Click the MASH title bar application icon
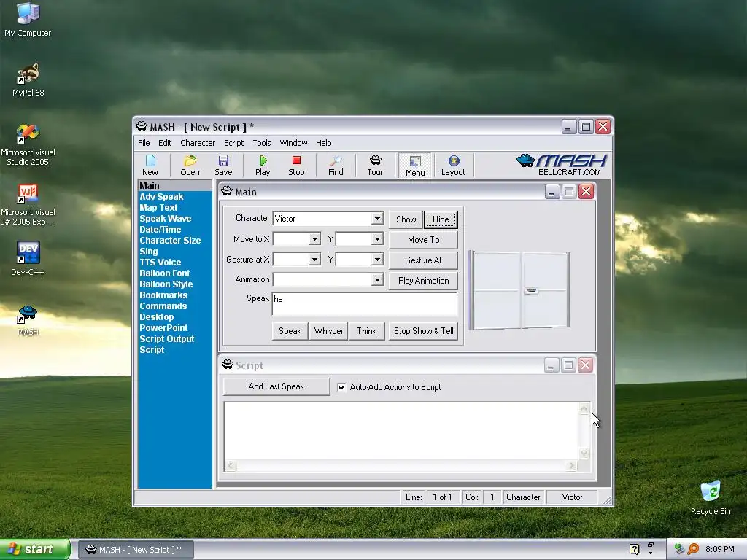Viewport: 747px width, 560px height. 142,126
